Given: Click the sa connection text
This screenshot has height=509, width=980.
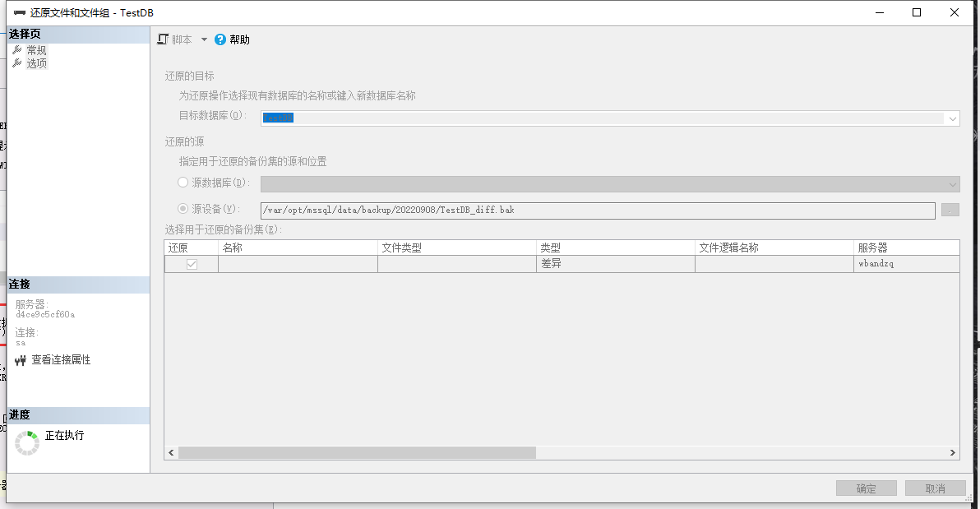Looking at the screenshot, I should click(21, 343).
